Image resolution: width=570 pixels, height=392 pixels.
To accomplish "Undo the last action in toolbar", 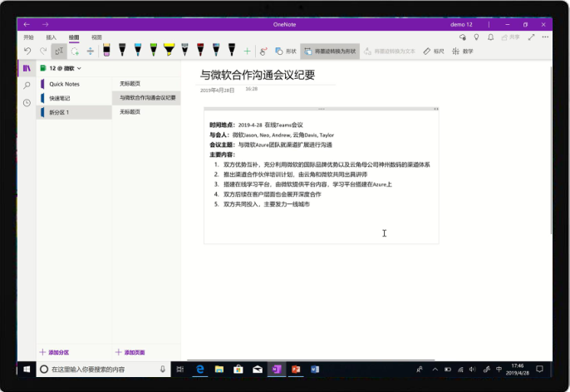I will tap(27, 51).
